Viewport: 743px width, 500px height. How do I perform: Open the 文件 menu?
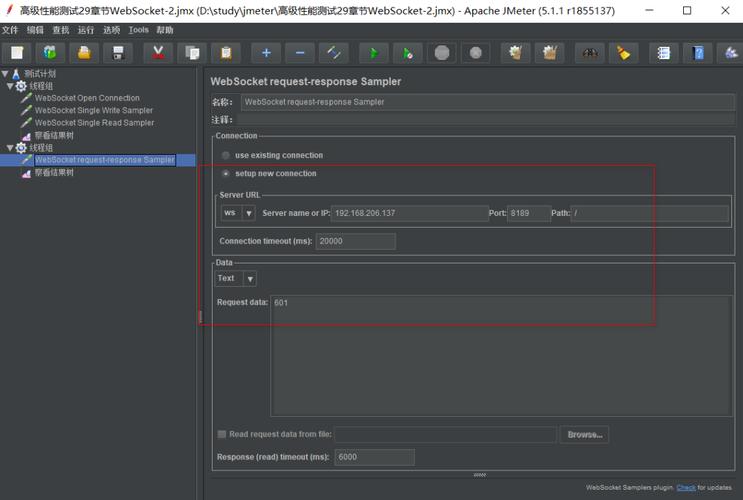pyautogui.click(x=11, y=30)
